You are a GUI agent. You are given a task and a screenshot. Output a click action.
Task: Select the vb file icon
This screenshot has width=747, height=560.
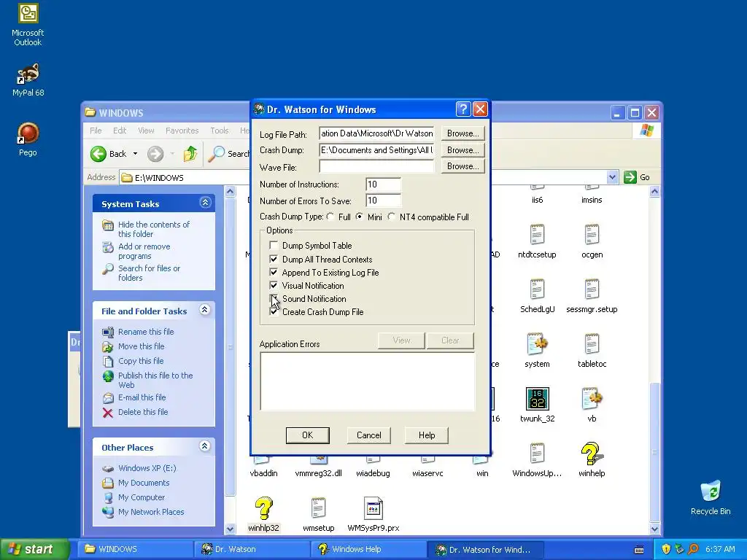point(592,399)
